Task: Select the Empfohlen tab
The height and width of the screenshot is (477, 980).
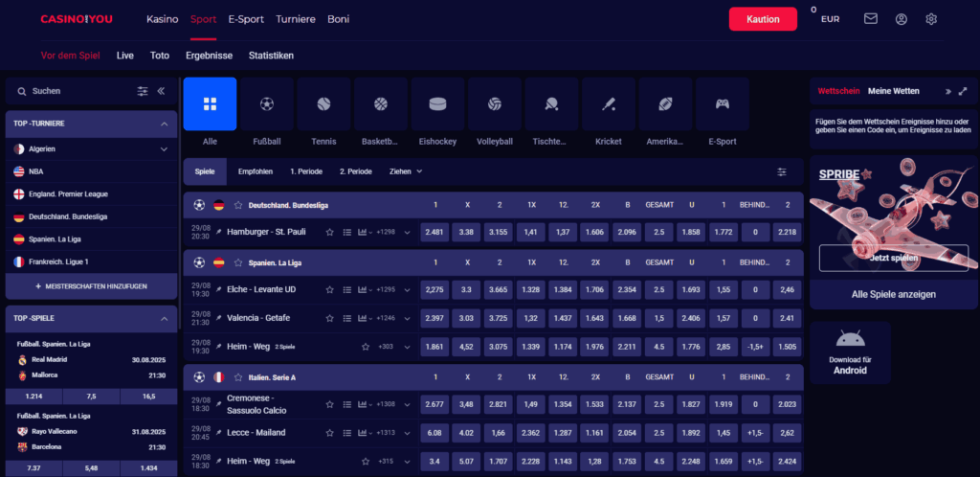Action: (255, 171)
